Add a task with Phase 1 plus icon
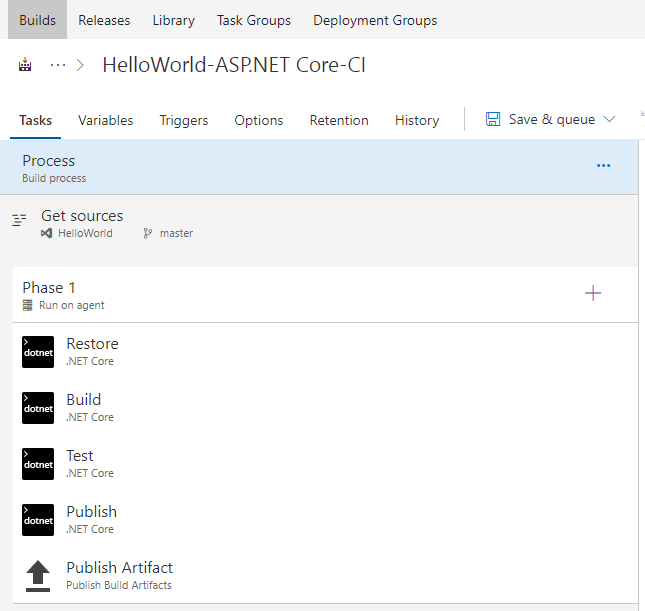This screenshot has width=645, height=611. 593,293
